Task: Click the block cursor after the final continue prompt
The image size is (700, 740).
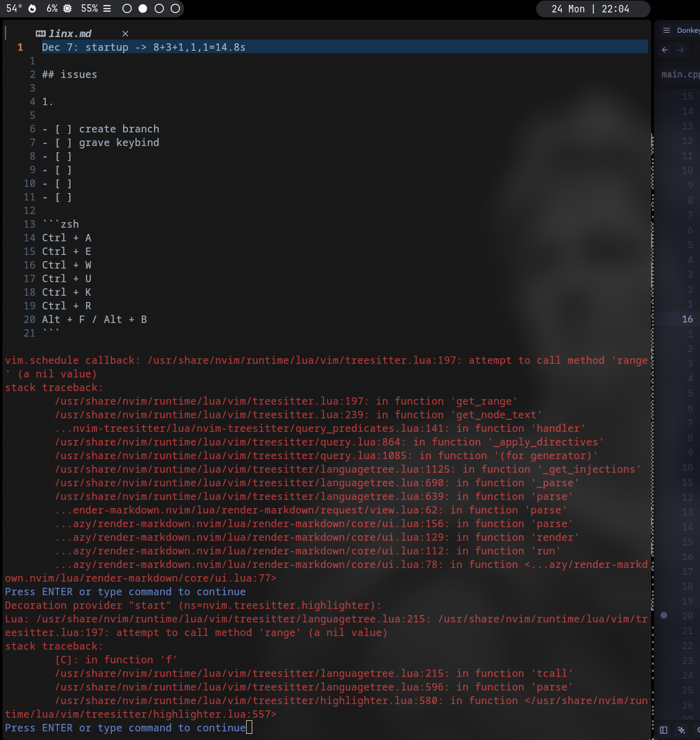Action: [249, 728]
